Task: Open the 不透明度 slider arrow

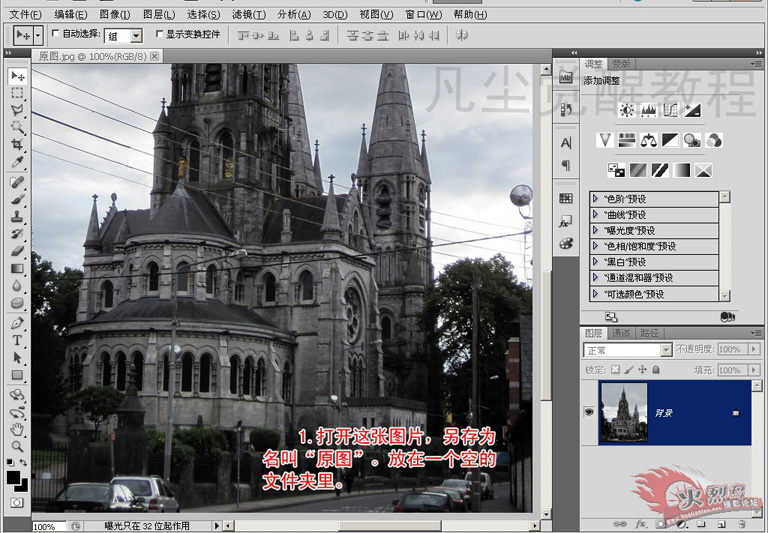Action: click(754, 349)
